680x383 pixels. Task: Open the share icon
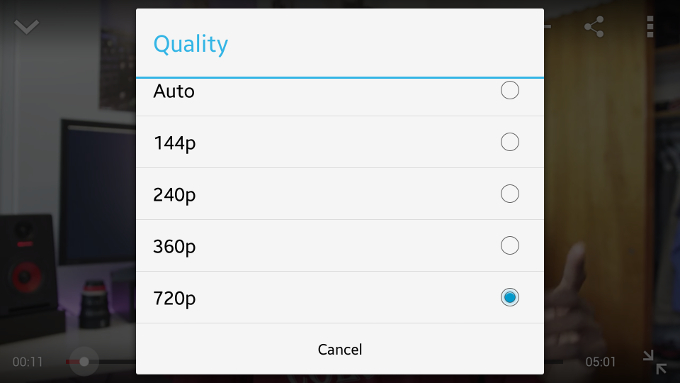pos(594,27)
